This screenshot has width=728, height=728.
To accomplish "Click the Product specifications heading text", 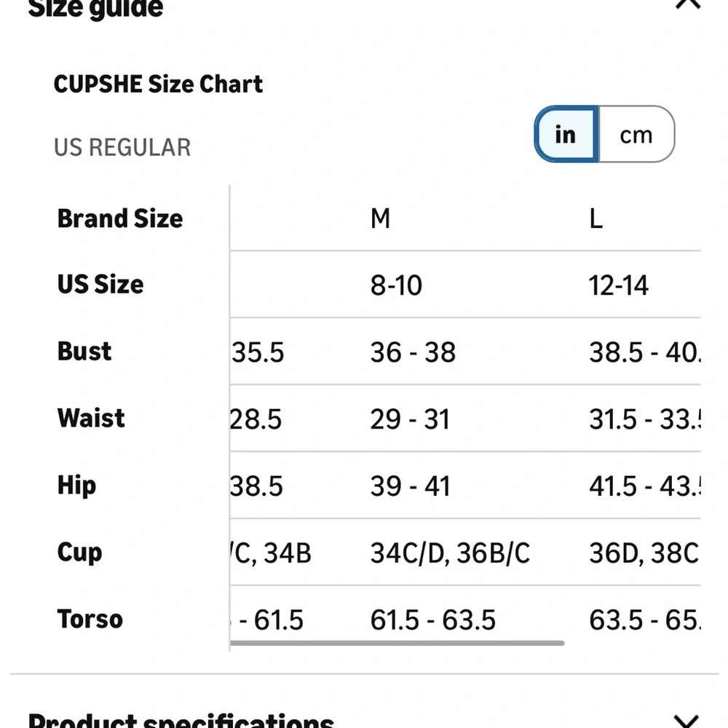I will click(x=181, y=721).
